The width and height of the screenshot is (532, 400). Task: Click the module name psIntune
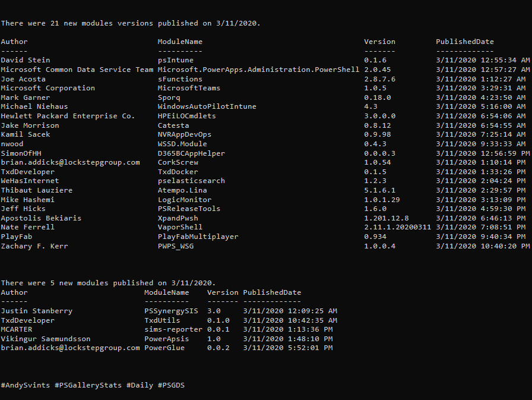click(175, 60)
